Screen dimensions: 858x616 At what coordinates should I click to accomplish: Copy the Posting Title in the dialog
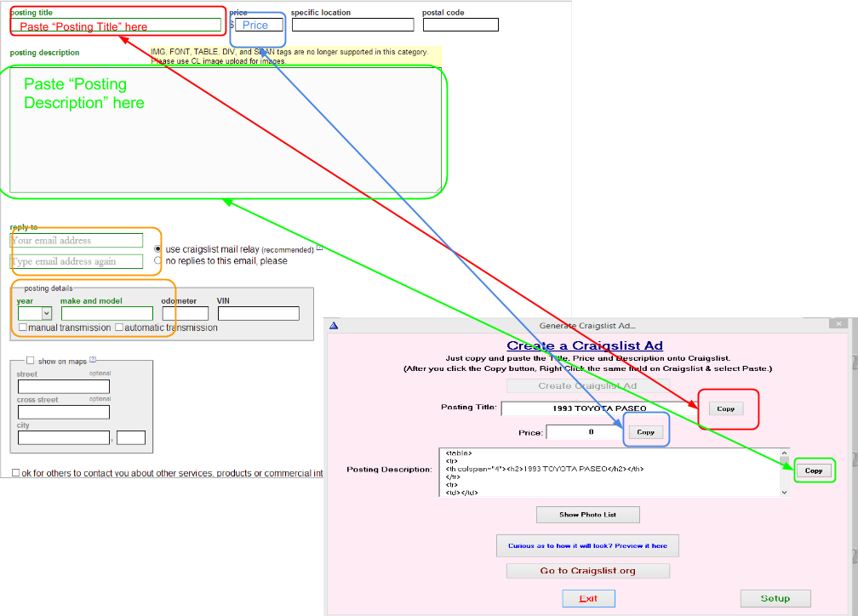725,408
